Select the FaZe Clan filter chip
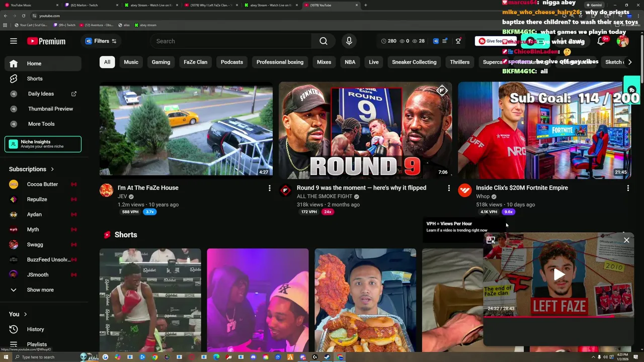The height and width of the screenshot is (362, 644). pyautogui.click(x=195, y=62)
